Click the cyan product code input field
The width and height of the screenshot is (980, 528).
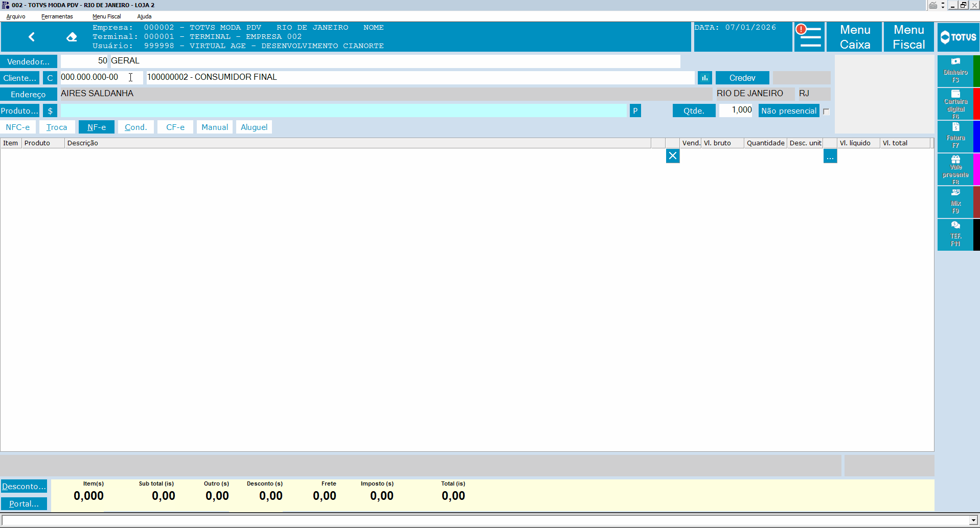[x=344, y=111]
